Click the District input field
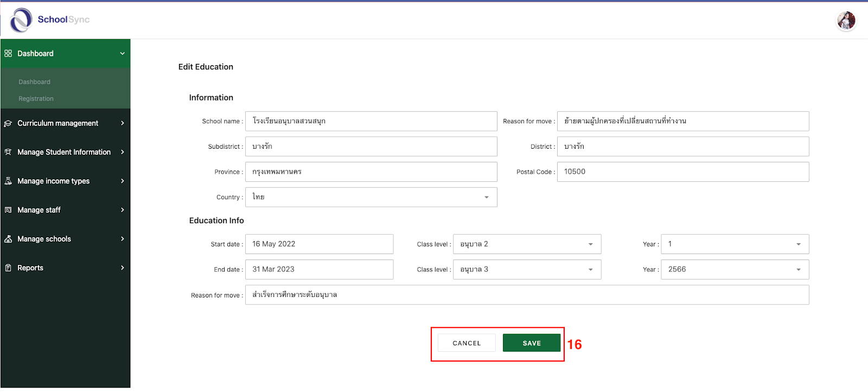The width and height of the screenshot is (868, 392). [683, 147]
